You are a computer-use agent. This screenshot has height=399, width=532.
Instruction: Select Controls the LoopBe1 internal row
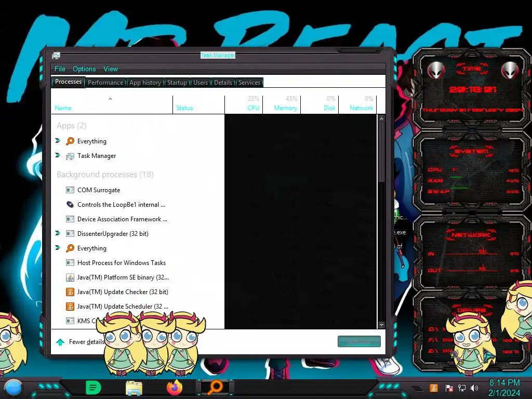[x=214, y=205]
